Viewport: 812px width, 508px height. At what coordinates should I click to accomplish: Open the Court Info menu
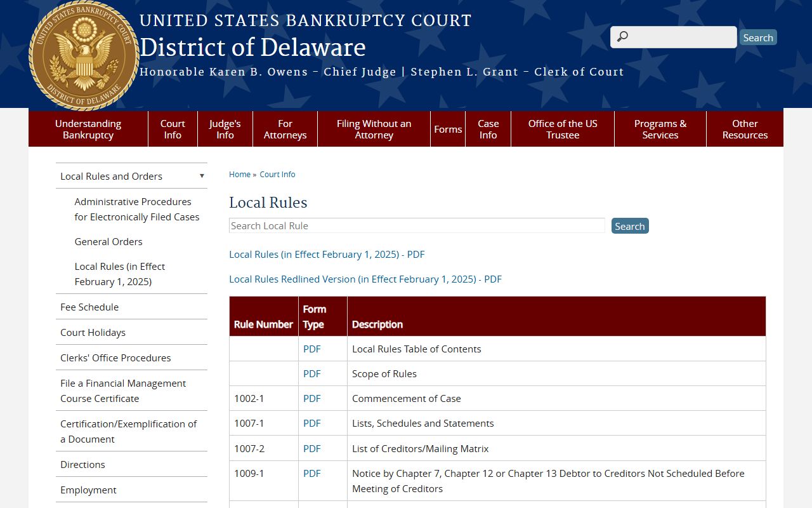coord(173,129)
